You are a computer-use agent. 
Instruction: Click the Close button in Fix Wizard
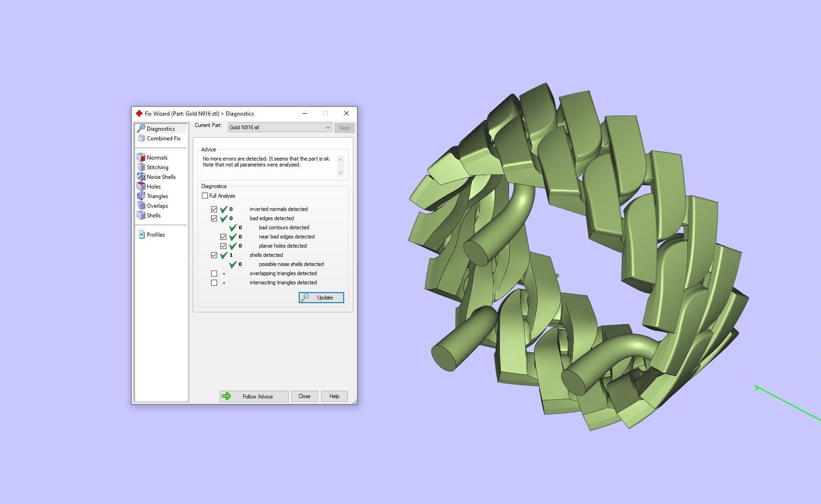304,397
